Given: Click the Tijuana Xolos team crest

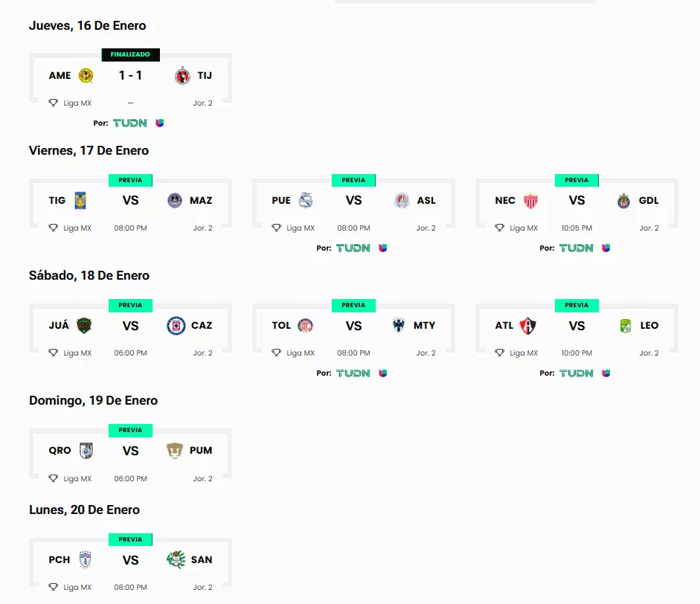Looking at the screenshot, I should pos(182,75).
